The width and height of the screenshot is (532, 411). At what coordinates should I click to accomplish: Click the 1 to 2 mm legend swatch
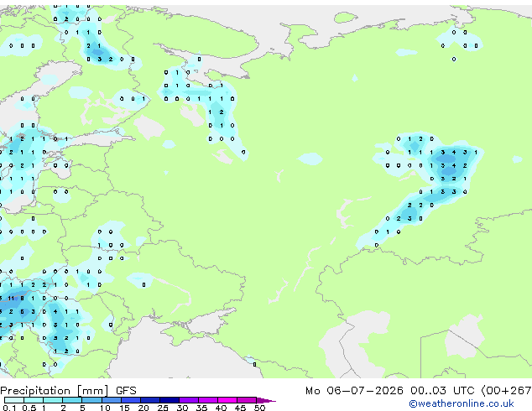point(53,400)
